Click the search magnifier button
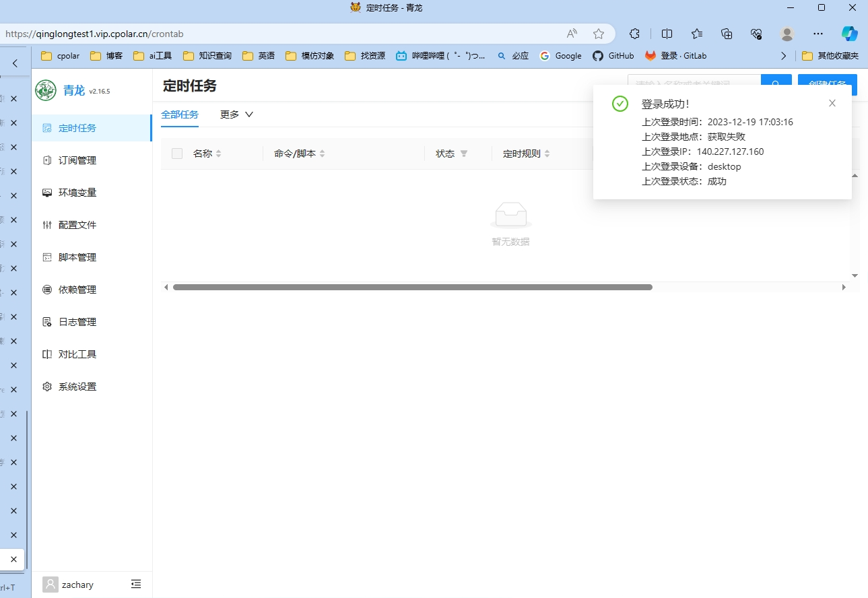This screenshot has width=868, height=598. tap(776, 84)
